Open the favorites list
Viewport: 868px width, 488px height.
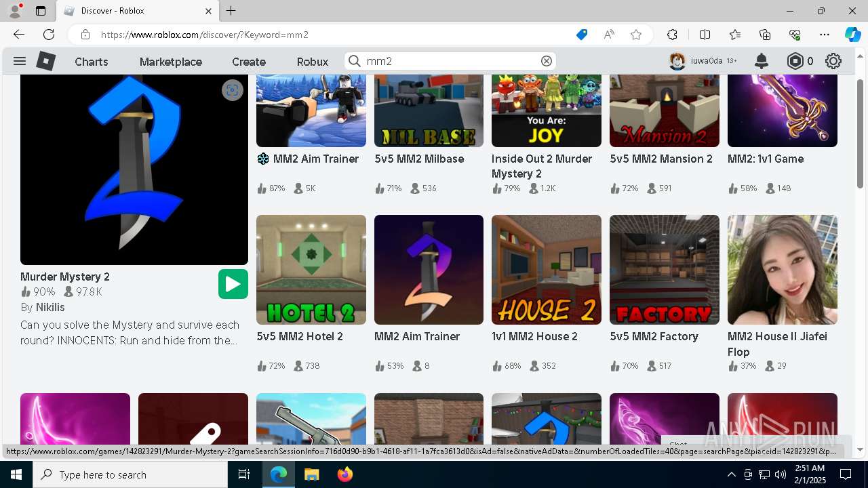pos(735,35)
